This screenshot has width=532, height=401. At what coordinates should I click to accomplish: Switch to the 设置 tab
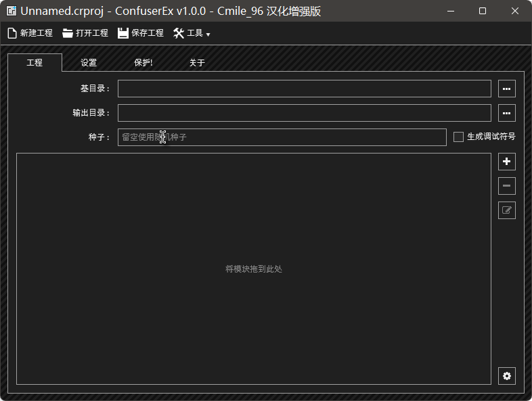coord(89,63)
